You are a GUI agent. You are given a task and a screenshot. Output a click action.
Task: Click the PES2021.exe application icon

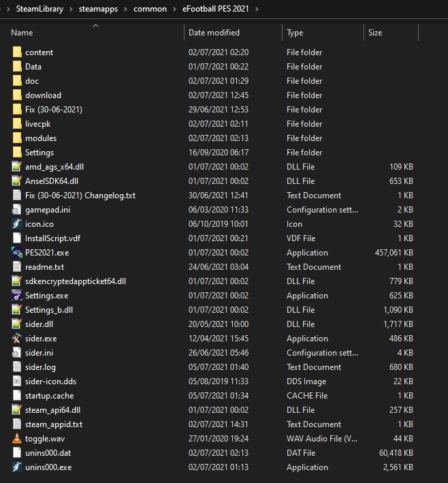tap(16, 252)
